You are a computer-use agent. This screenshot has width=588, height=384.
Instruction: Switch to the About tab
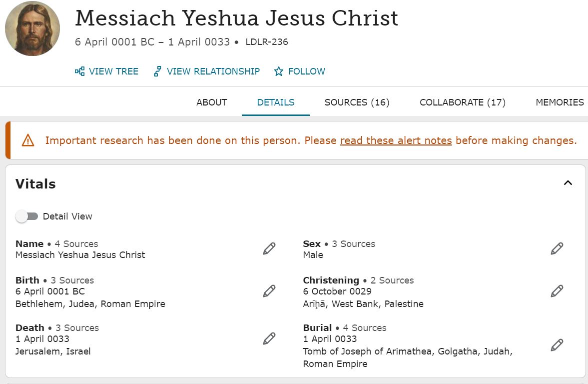[211, 102]
